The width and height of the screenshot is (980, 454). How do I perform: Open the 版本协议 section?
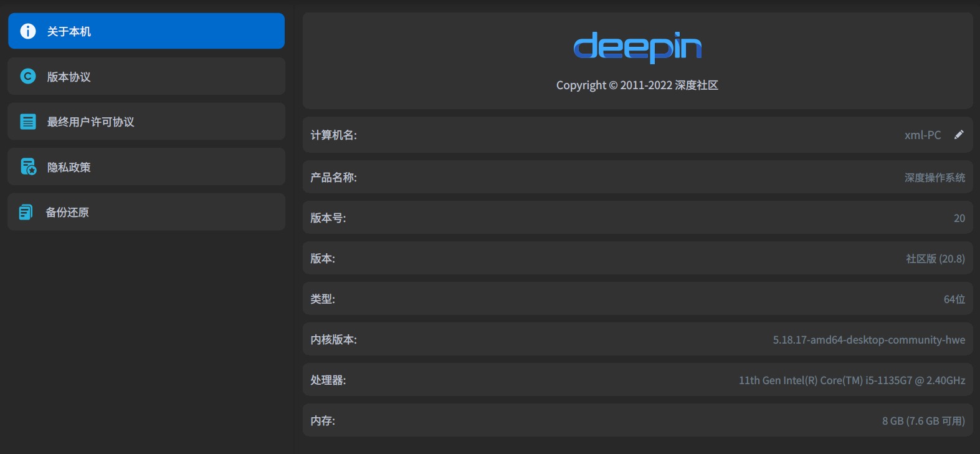146,76
